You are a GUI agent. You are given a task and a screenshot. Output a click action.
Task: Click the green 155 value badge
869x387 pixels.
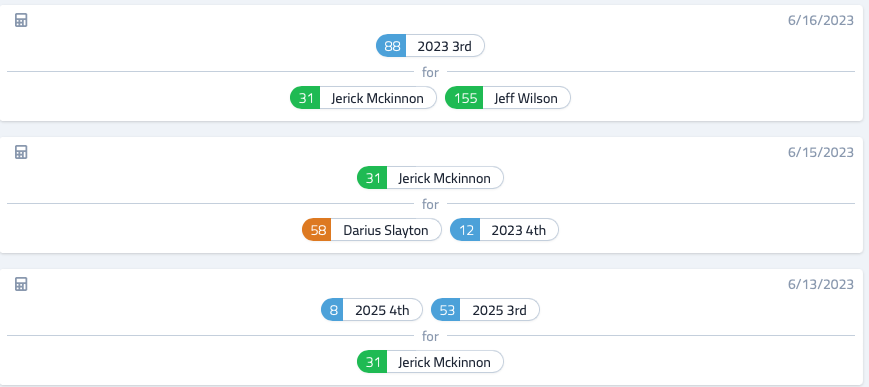464,98
